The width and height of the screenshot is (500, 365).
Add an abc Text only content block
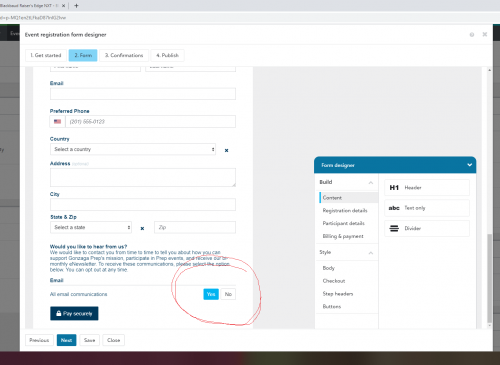[x=427, y=208]
